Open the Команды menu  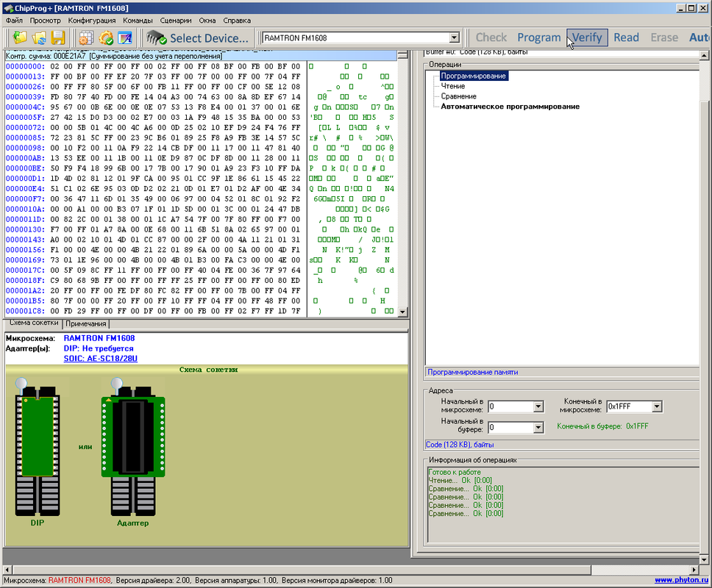[138, 21]
